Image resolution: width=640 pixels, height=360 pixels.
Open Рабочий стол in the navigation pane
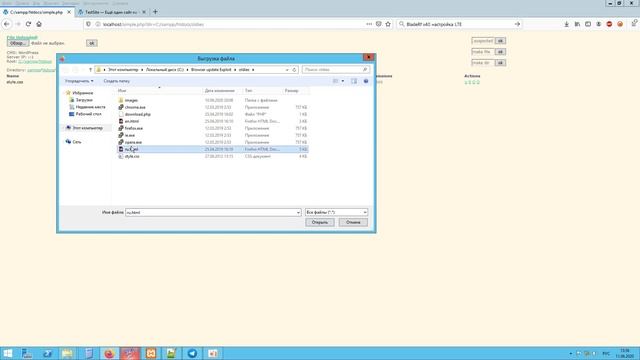89,114
